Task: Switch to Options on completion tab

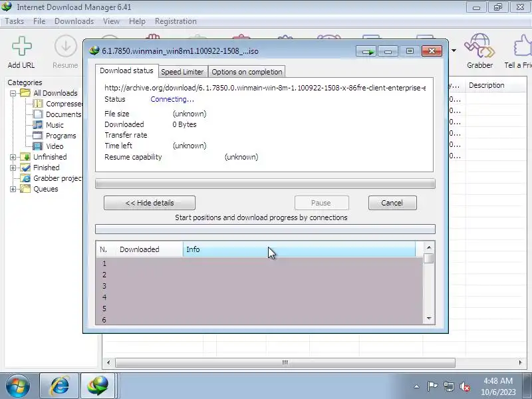Action: click(x=247, y=72)
